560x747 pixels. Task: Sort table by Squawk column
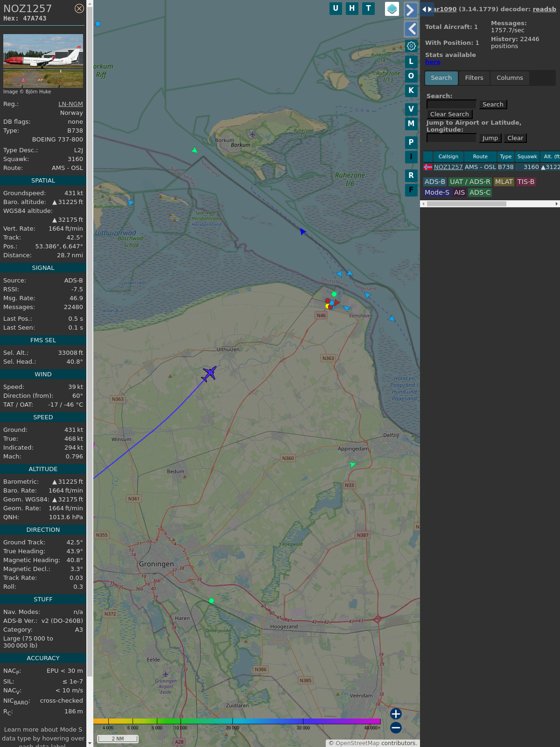point(527,156)
